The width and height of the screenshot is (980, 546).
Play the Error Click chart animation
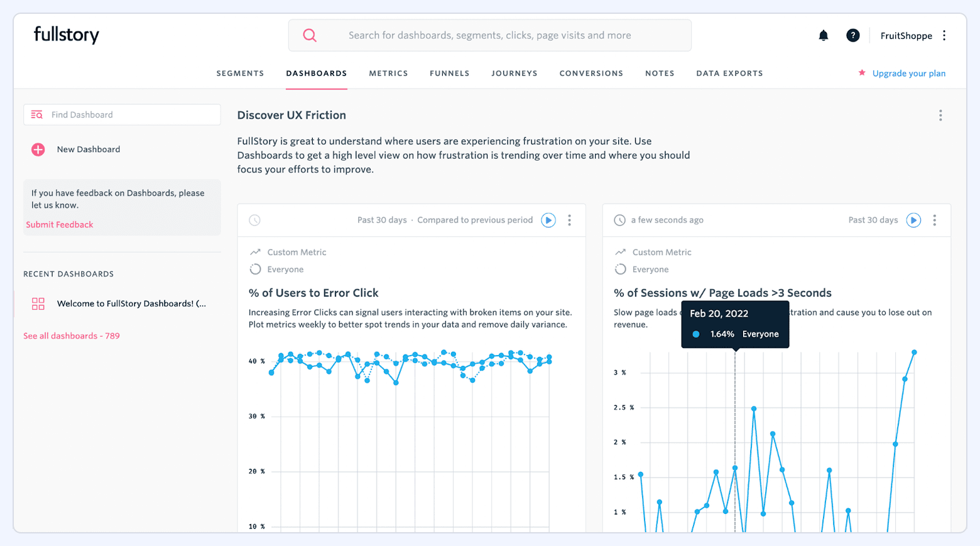coord(548,220)
